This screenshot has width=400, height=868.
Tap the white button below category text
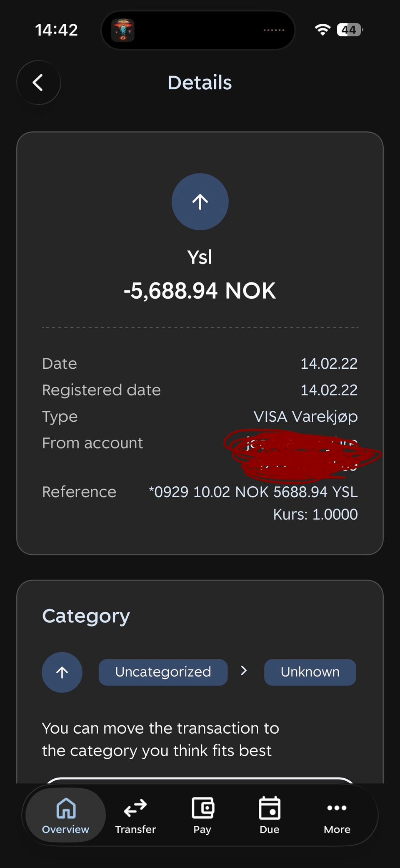[200, 780]
